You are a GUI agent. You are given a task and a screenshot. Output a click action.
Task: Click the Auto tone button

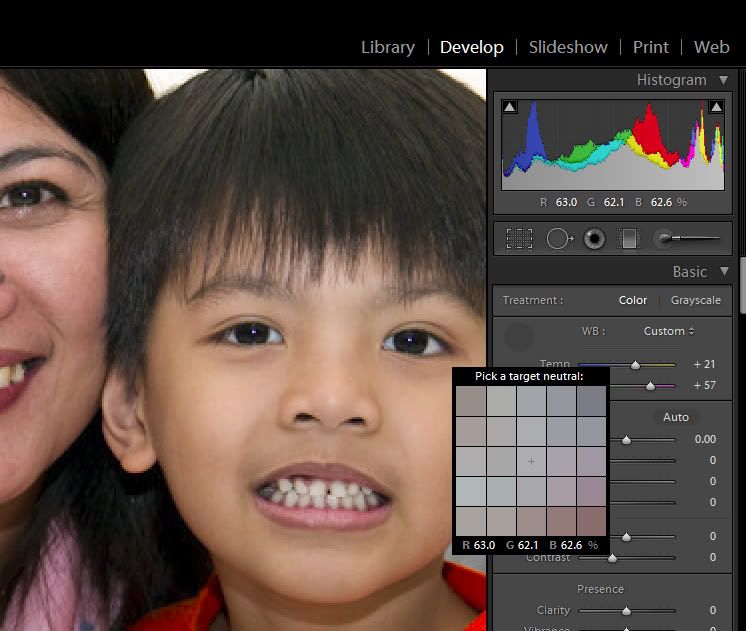point(676,417)
